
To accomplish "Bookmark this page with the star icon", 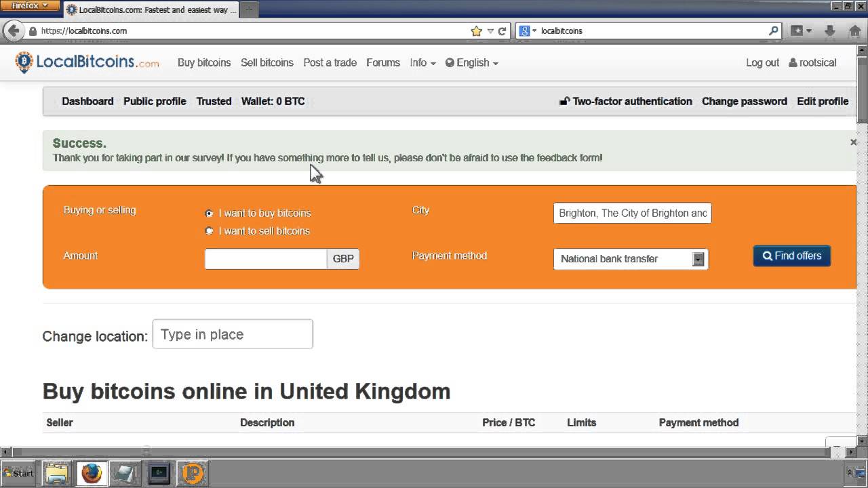I will 476,30.
